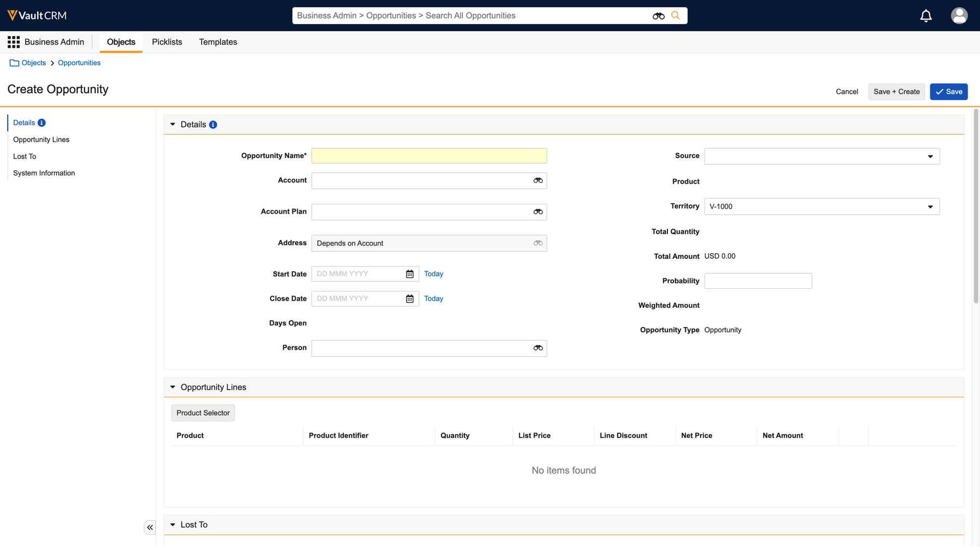This screenshot has width=980, height=547.
Task: Collapse the Details section header
Action: tap(173, 125)
